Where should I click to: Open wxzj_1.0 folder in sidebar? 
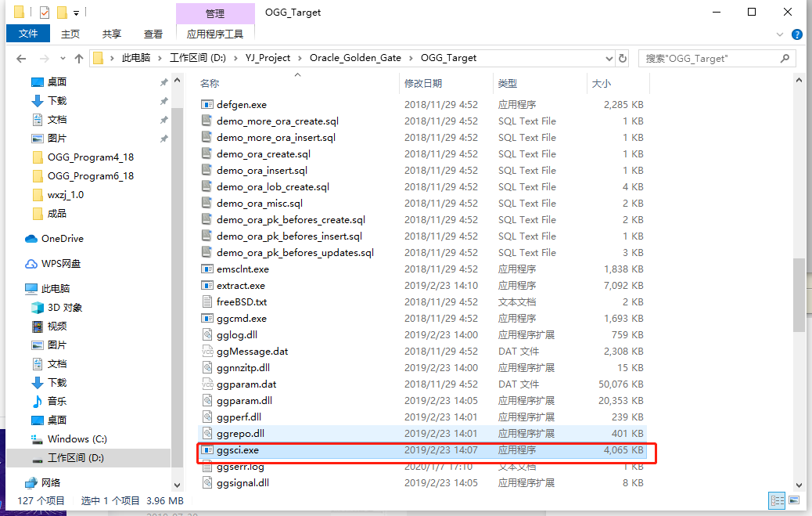coord(65,195)
